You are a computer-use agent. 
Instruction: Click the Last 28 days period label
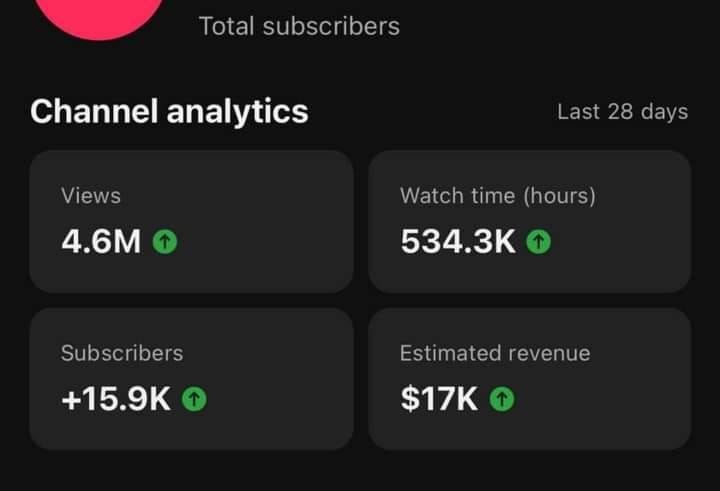pos(622,112)
